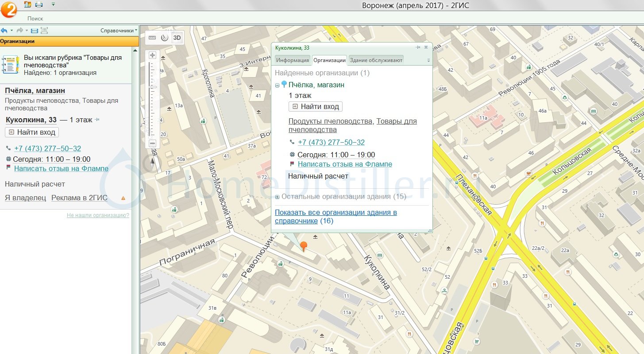The width and height of the screenshot is (644, 354).
Task: Click the Куколкина street label on the map
Action: [376, 272]
